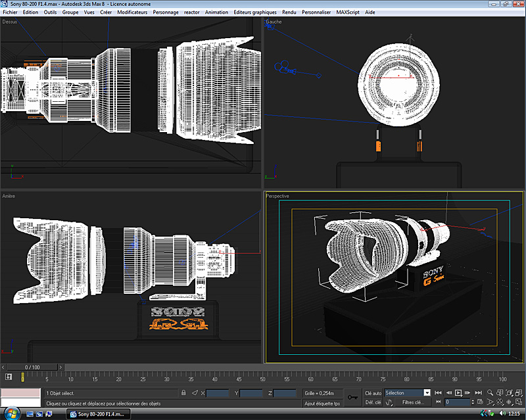
Task: Click the pink MAXScript listener field
Action: (x=20, y=392)
